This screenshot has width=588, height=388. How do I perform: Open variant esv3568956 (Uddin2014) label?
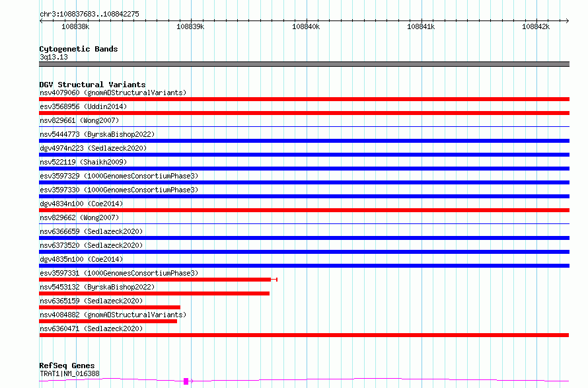pyautogui.click(x=83, y=106)
